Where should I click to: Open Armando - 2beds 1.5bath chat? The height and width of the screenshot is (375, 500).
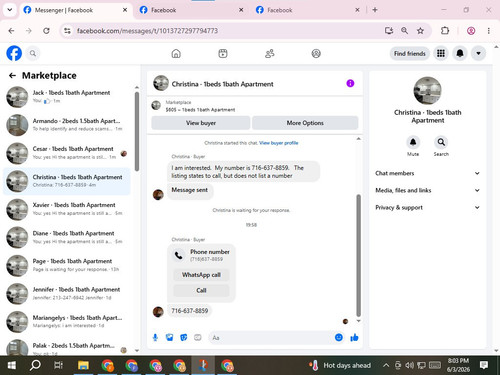click(67, 125)
